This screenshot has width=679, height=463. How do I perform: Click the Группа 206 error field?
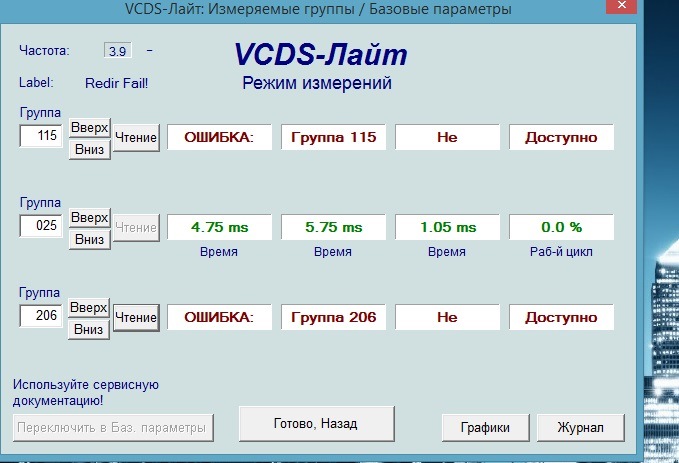[x=333, y=317]
